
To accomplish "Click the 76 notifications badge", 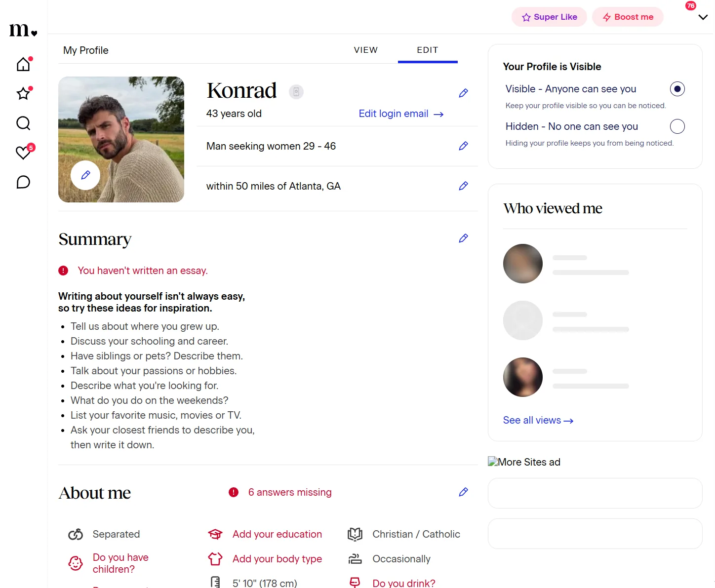I will tap(691, 6).
